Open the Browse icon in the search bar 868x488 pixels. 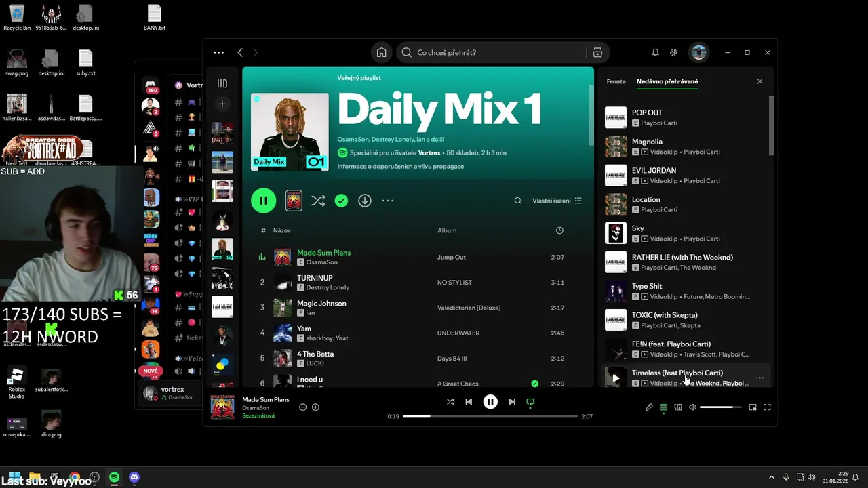[x=597, y=52]
